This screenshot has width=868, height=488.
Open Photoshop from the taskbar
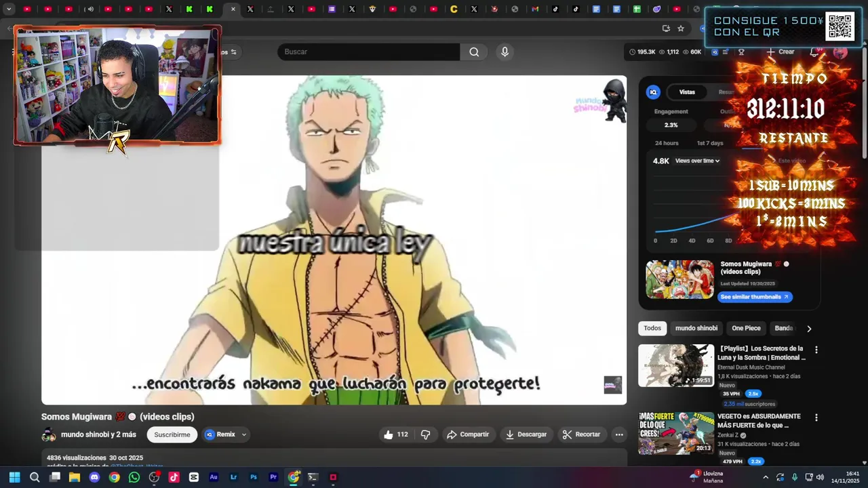click(x=254, y=477)
